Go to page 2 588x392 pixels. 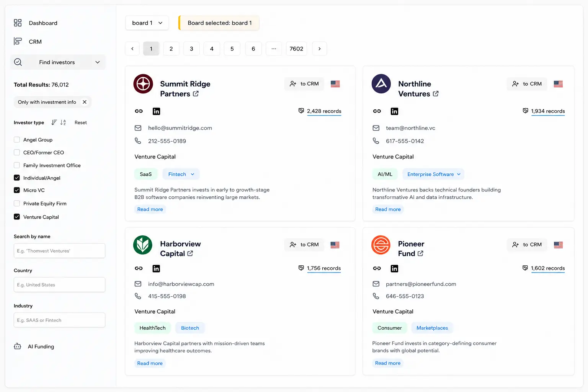click(x=171, y=49)
